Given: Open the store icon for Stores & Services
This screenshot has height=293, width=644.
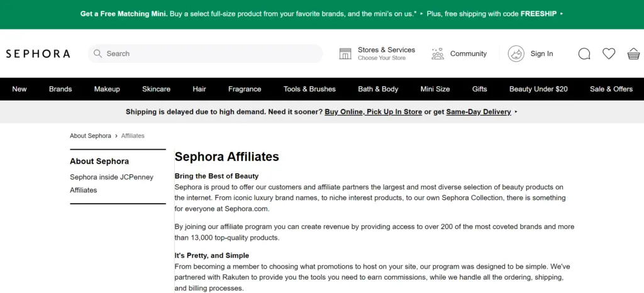Looking at the screenshot, I should (345, 54).
